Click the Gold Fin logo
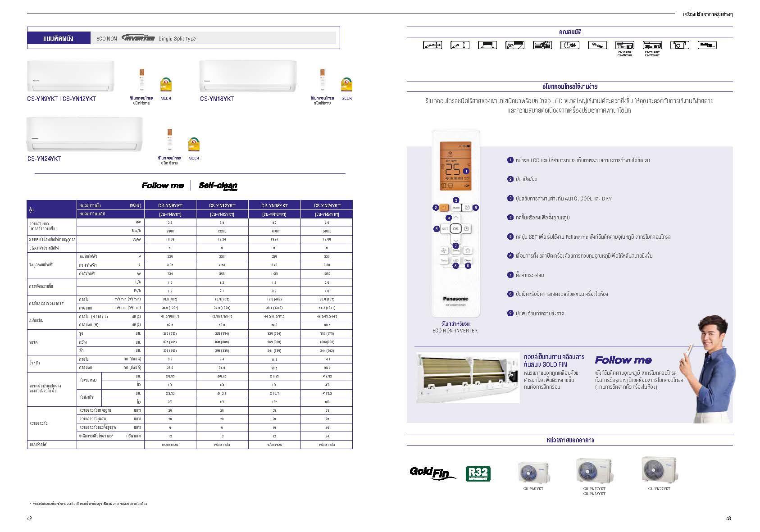 (432, 473)
